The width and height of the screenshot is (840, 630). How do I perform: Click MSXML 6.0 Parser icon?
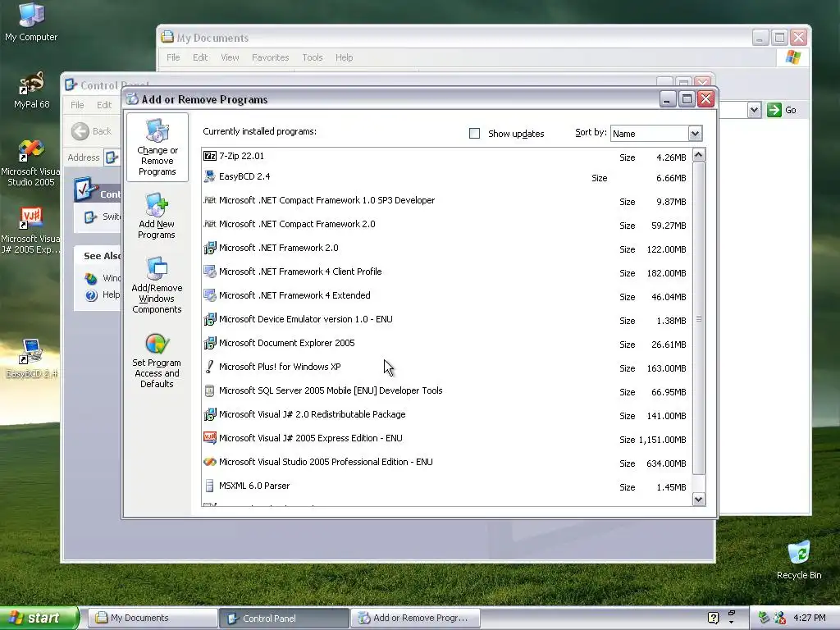tap(210, 486)
